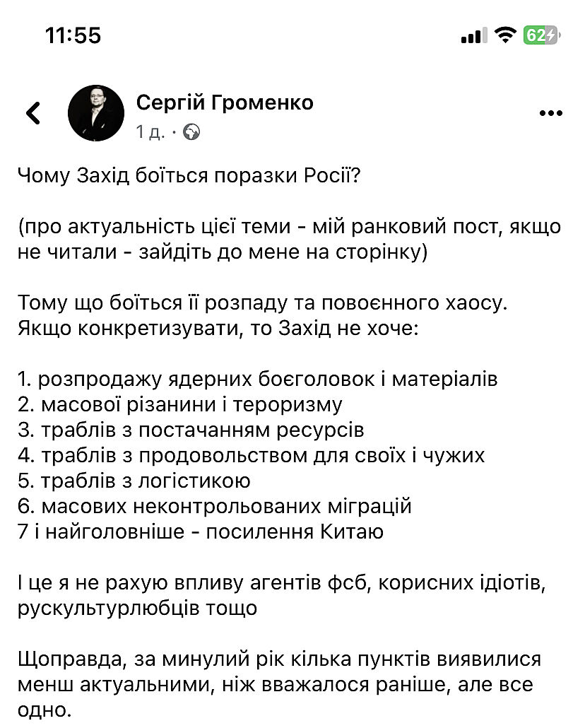The height and width of the screenshot is (728, 585).
Task: Tap the "1 д." post timestamp
Action: pyautogui.click(x=150, y=131)
